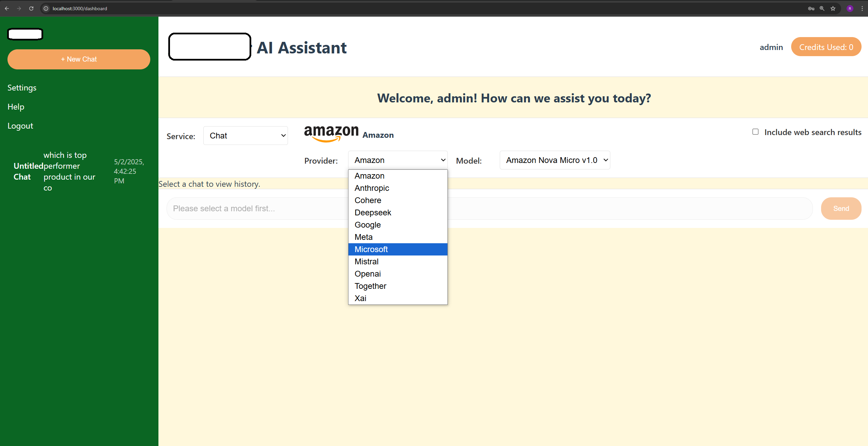Viewport: 868px width, 446px height.
Task: Start a new chat with + New Chat
Action: click(x=79, y=59)
